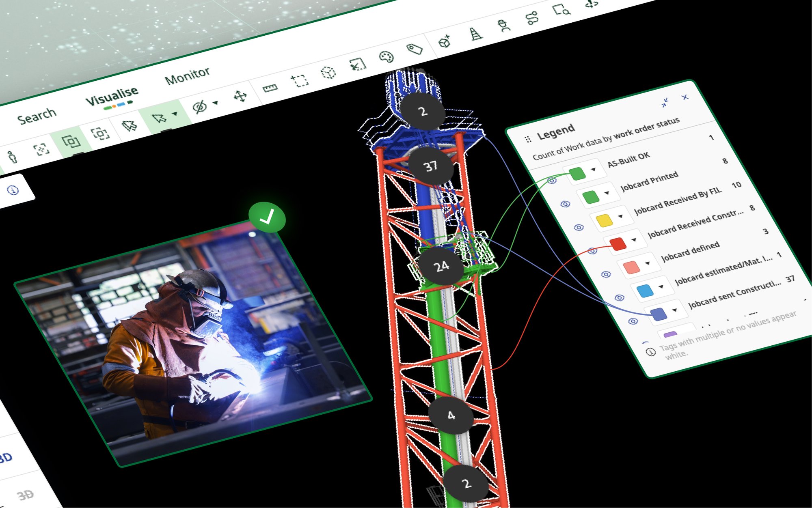Select the ruler measure tool
Image resolution: width=812 pixels, height=508 pixels.
[x=270, y=88]
